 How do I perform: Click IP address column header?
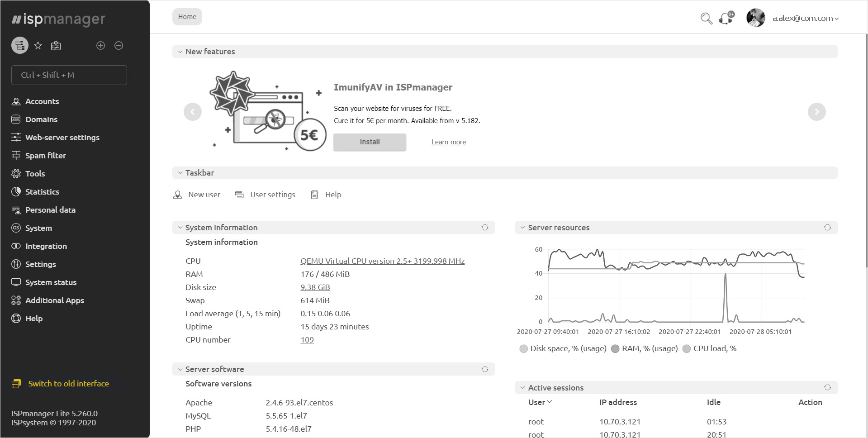[618, 402]
